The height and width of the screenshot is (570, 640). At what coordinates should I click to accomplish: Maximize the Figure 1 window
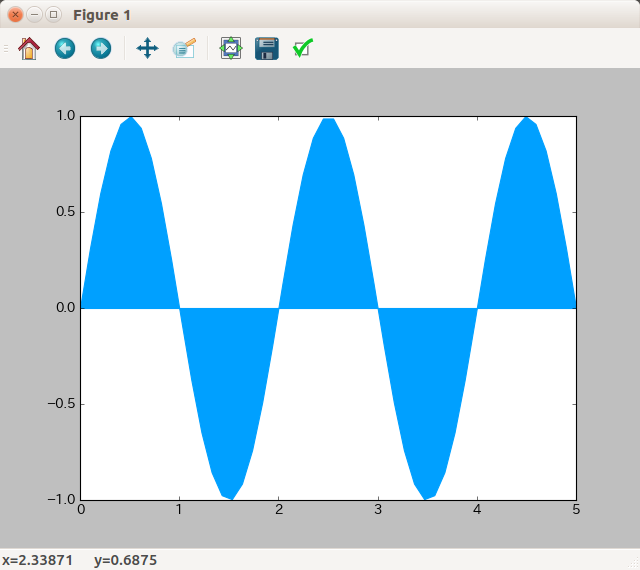click(53, 15)
